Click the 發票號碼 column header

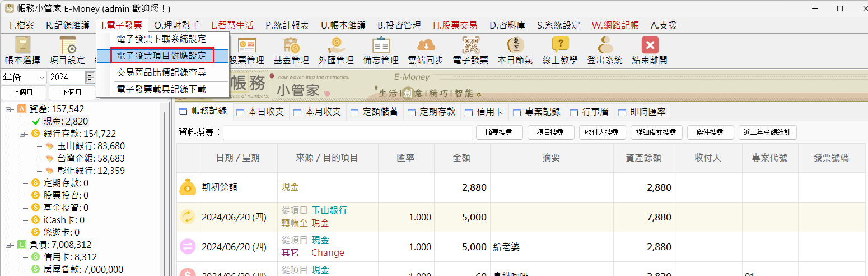[x=831, y=158]
